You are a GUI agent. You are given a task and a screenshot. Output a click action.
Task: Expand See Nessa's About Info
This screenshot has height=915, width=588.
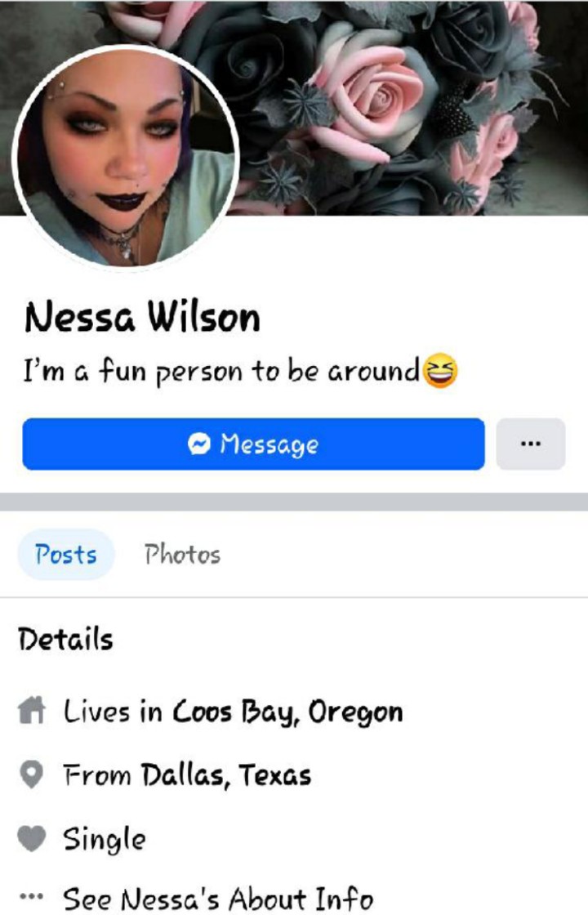(217, 898)
